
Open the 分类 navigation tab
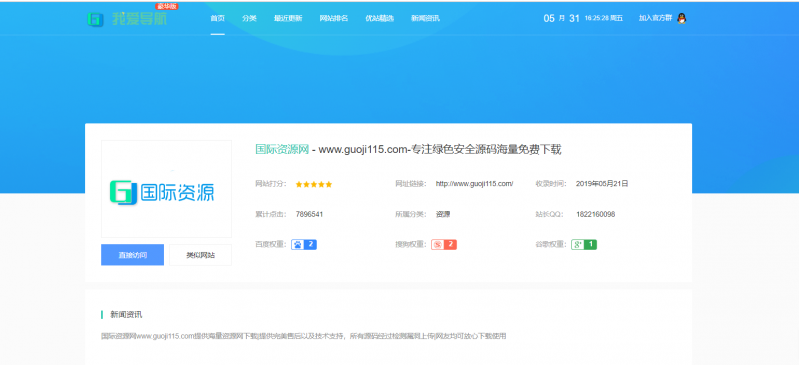coord(249,18)
